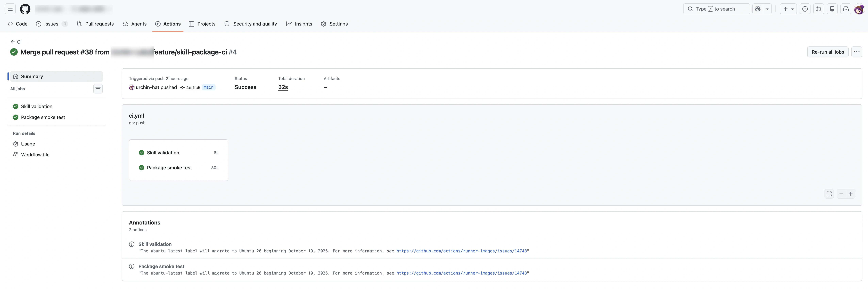
Task: Open the Security and quality tab
Action: coord(251,24)
